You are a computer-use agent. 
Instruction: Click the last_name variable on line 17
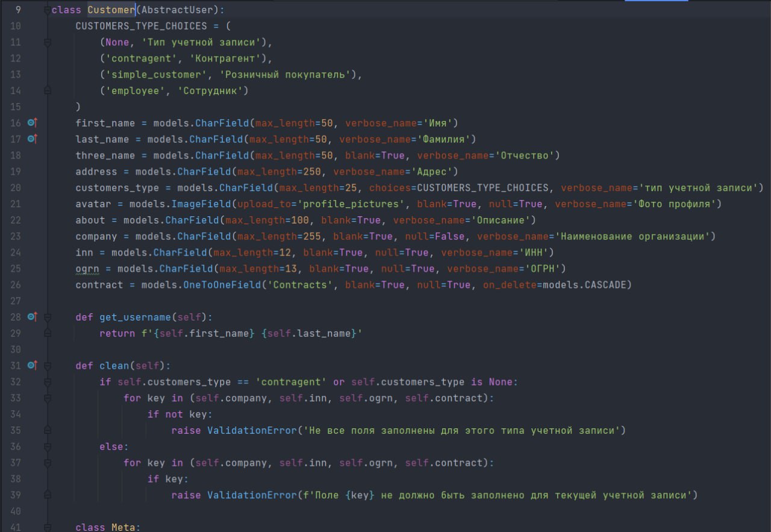pyautogui.click(x=102, y=139)
